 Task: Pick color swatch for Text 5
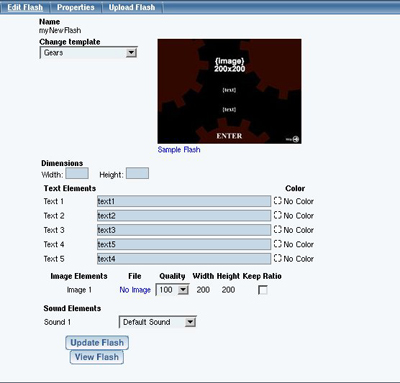click(x=278, y=258)
